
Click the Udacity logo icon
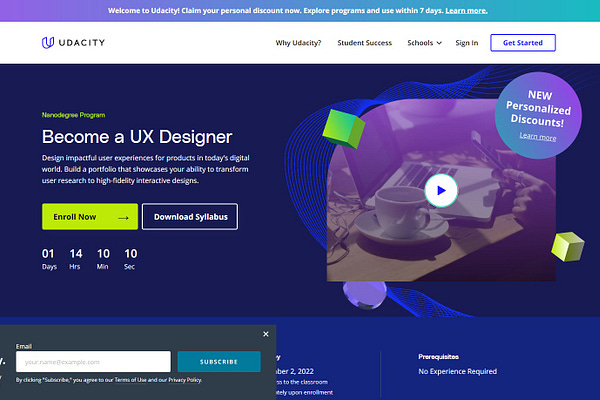[x=48, y=42]
